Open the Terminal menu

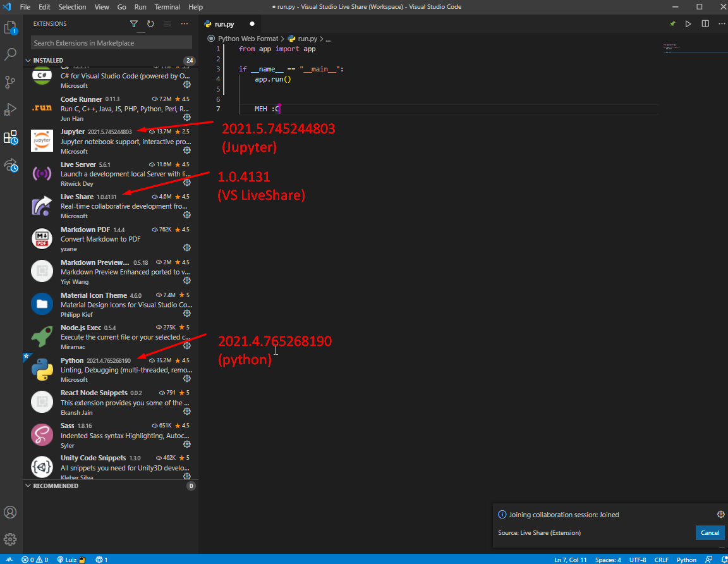(x=167, y=7)
